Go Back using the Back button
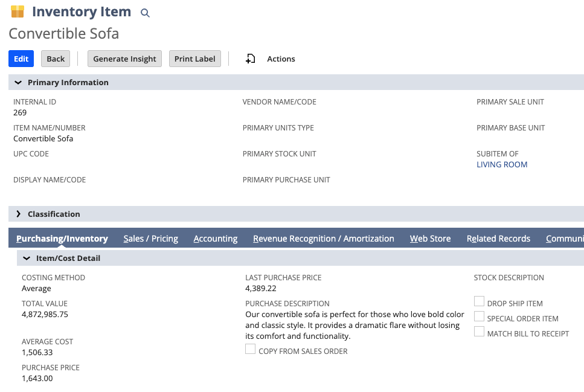Image resolution: width=584 pixels, height=392 pixels. [x=56, y=59]
